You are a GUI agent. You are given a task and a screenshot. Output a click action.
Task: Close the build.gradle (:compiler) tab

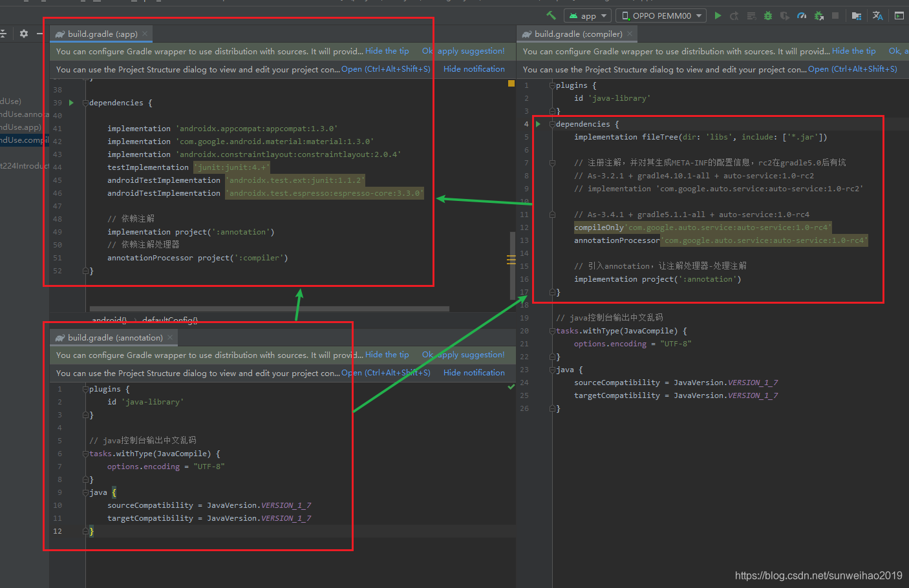click(x=630, y=34)
